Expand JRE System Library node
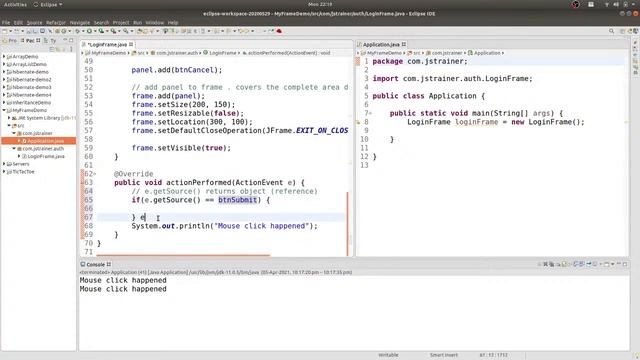 coord(9,118)
